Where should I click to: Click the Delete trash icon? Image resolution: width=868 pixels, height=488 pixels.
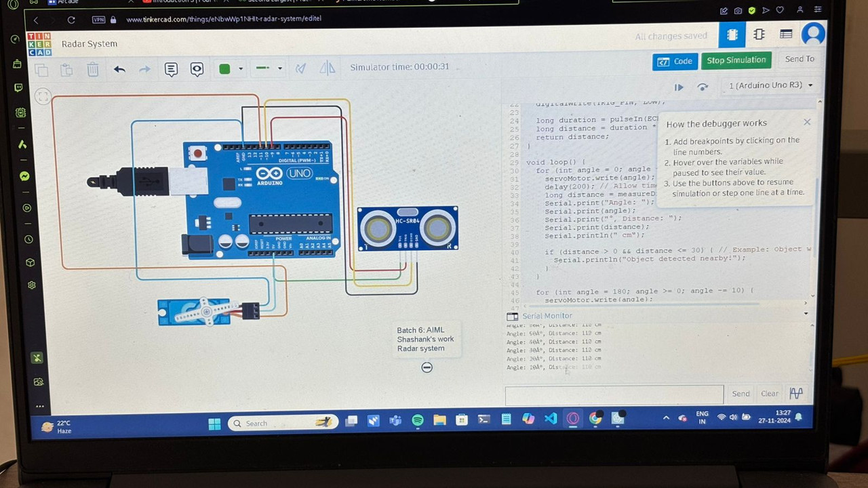pos(93,69)
